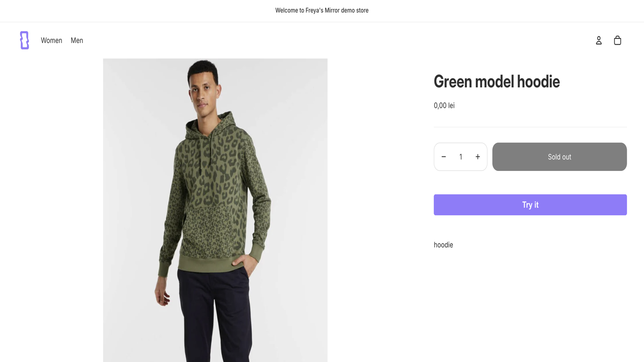This screenshot has height=362, width=644.
Task: Click the Green model hoodie title
Action: [x=496, y=82]
